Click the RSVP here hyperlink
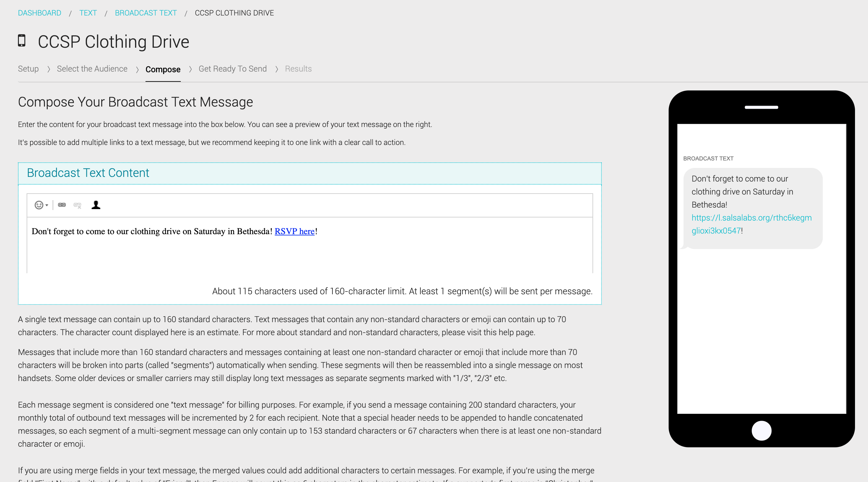 (x=295, y=231)
